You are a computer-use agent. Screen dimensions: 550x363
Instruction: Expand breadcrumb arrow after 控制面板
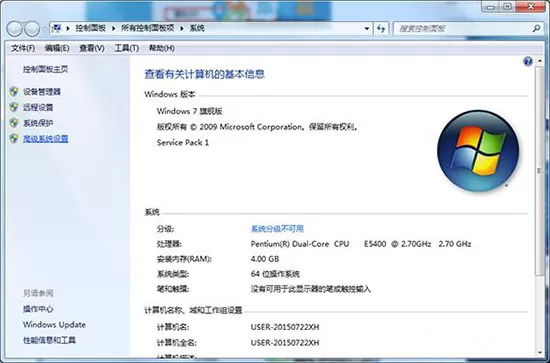114,28
